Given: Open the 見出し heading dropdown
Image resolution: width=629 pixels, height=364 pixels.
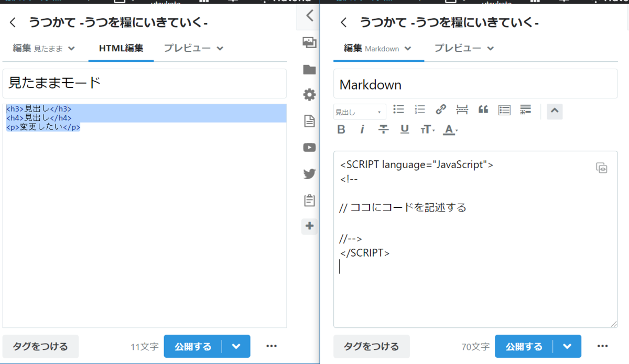Looking at the screenshot, I should pyautogui.click(x=360, y=112).
